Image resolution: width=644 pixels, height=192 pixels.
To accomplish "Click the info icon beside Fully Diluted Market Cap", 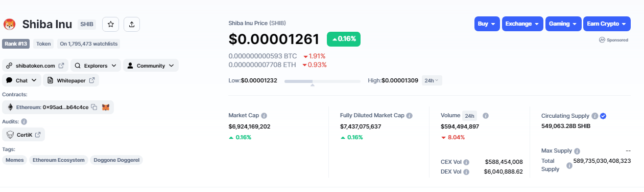I will click(x=410, y=116).
